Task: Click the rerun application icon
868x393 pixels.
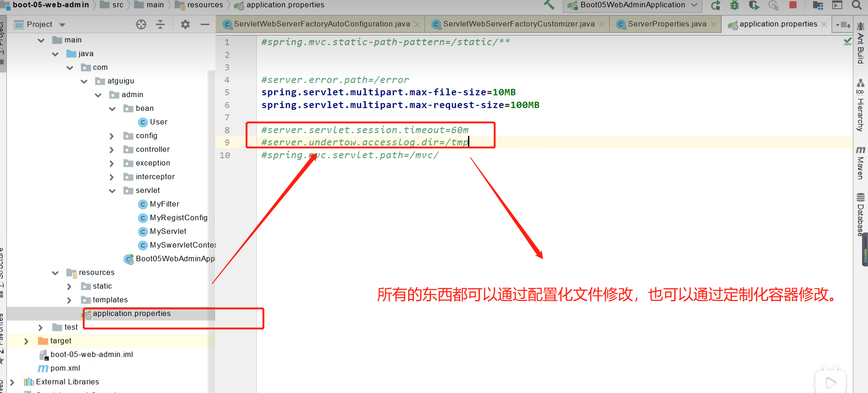Action: pos(716,5)
